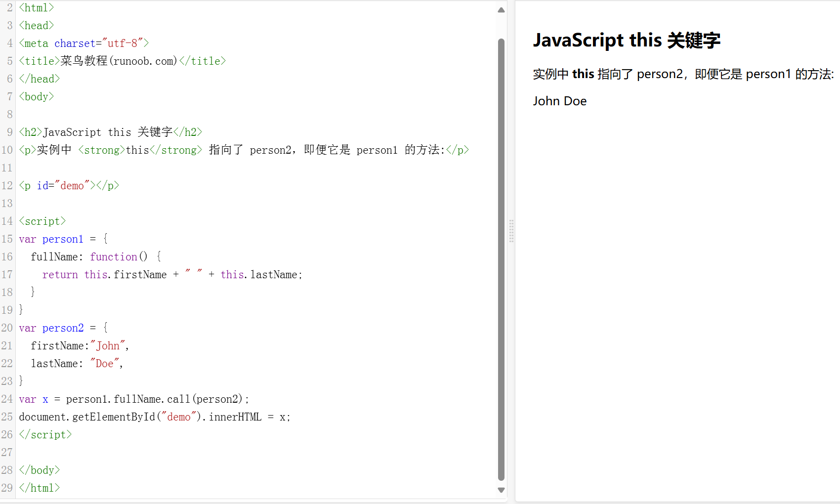This screenshot has width=840, height=504.
Task: Click the </head> closing tag
Action: (x=40, y=79)
